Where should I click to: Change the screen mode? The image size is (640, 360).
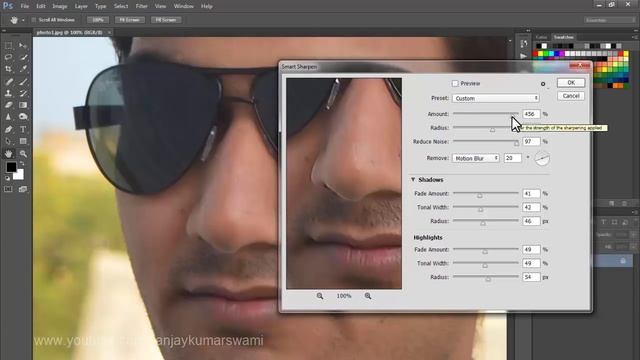(23, 189)
